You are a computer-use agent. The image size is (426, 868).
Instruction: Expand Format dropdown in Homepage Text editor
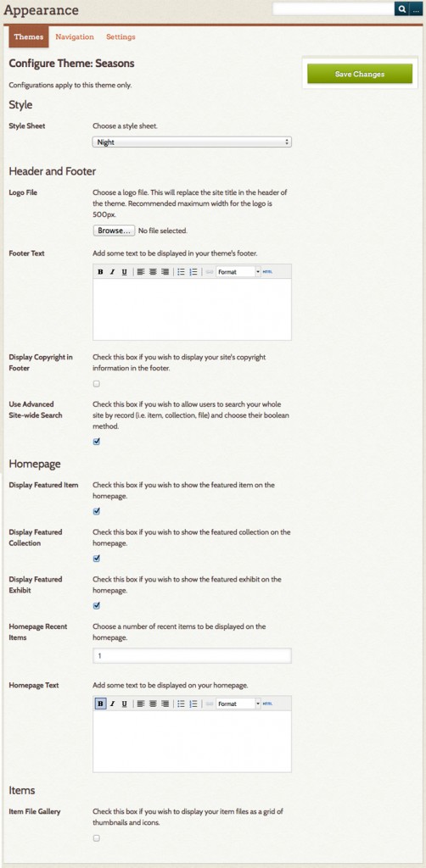point(238,704)
